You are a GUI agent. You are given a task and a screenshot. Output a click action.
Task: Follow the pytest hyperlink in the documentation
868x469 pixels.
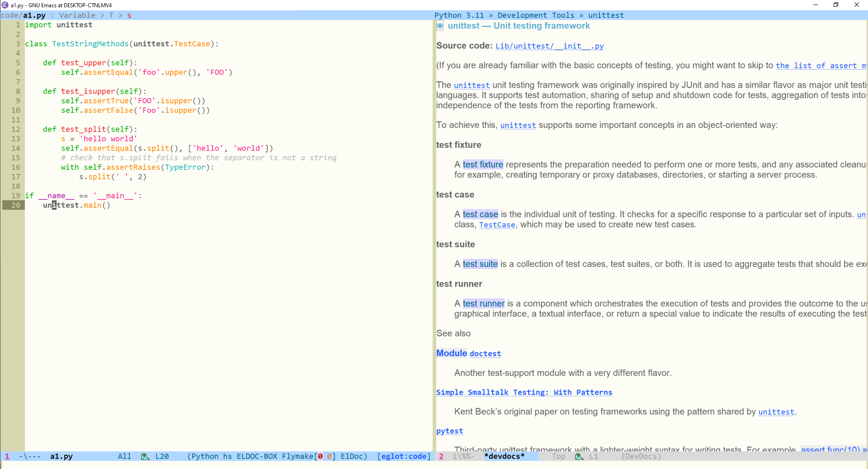click(x=449, y=431)
